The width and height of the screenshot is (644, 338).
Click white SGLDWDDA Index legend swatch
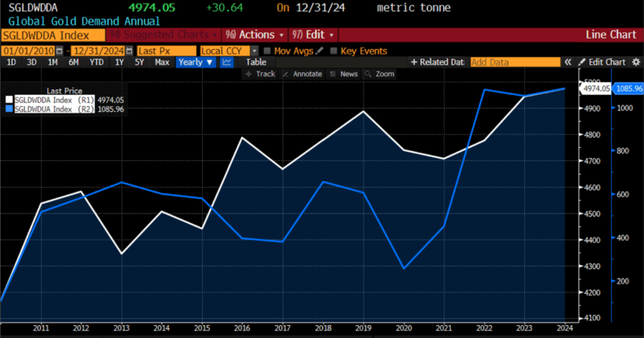click(x=10, y=100)
